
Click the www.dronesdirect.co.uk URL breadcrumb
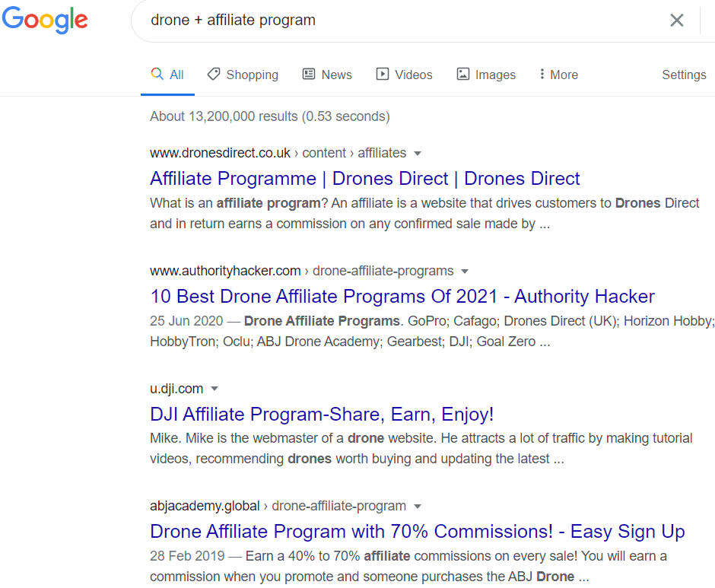278,153
